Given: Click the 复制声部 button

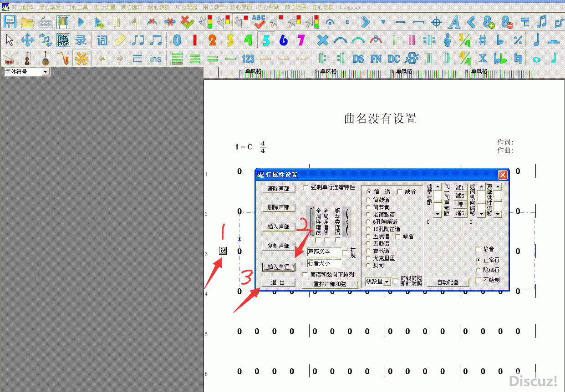Looking at the screenshot, I should 278,246.
